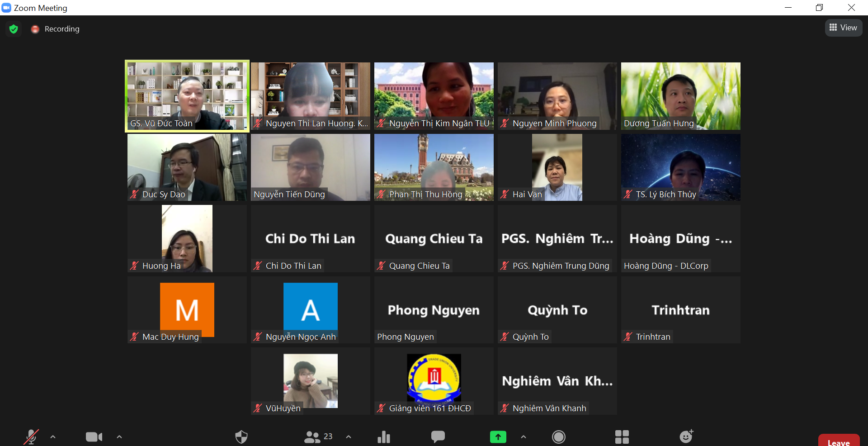Viewport: 868px width, 446px height.
Task: Click the green Share Screen icon
Action: [x=498, y=437]
